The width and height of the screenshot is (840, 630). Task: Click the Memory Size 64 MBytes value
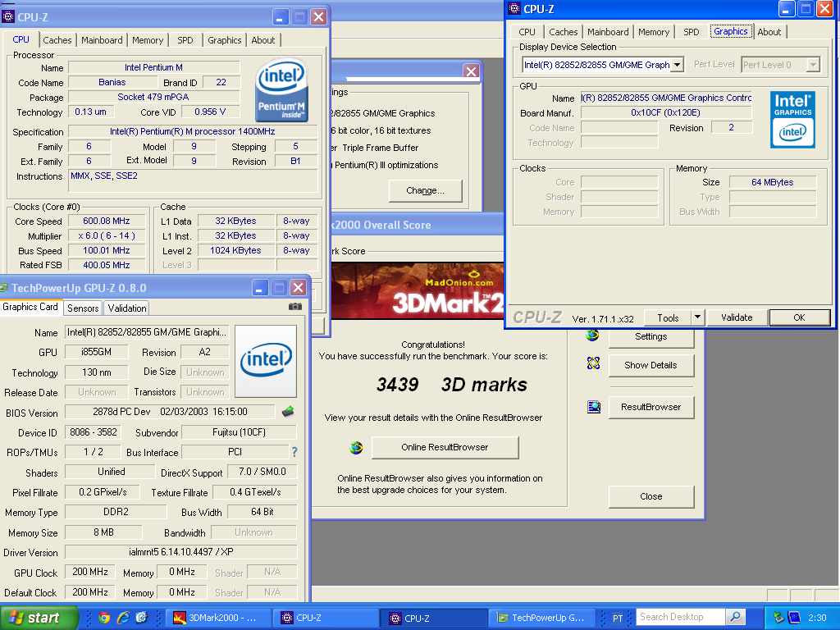point(773,182)
